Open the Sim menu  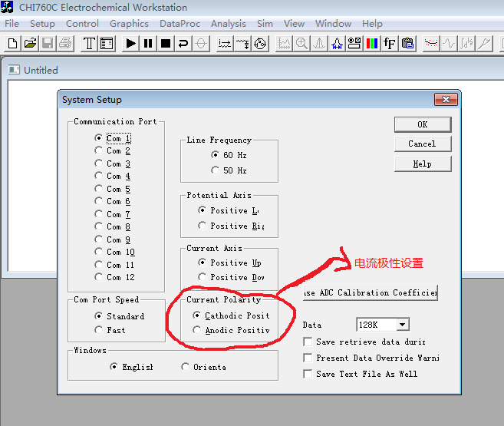pyautogui.click(x=265, y=24)
